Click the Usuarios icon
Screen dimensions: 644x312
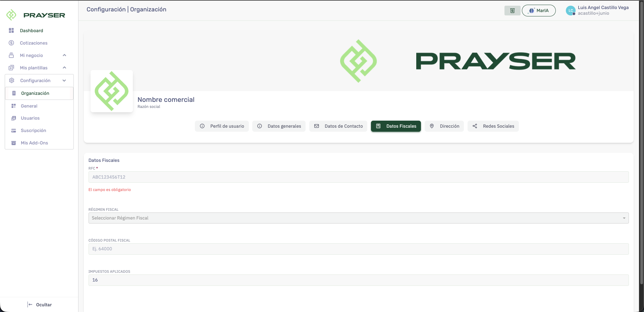click(x=14, y=118)
